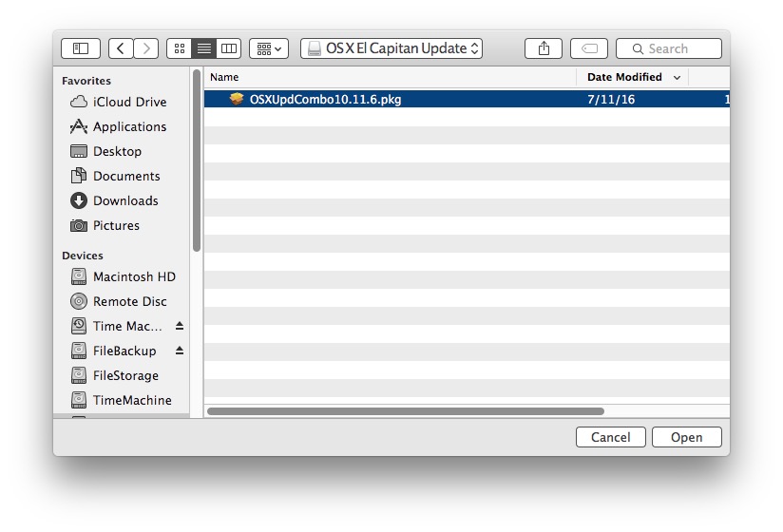Switch to column view
783x532 pixels.
(228, 48)
